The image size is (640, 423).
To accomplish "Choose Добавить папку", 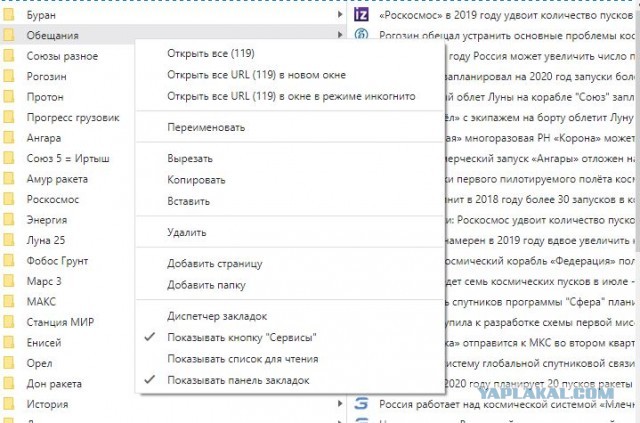I will click(x=206, y=285).
